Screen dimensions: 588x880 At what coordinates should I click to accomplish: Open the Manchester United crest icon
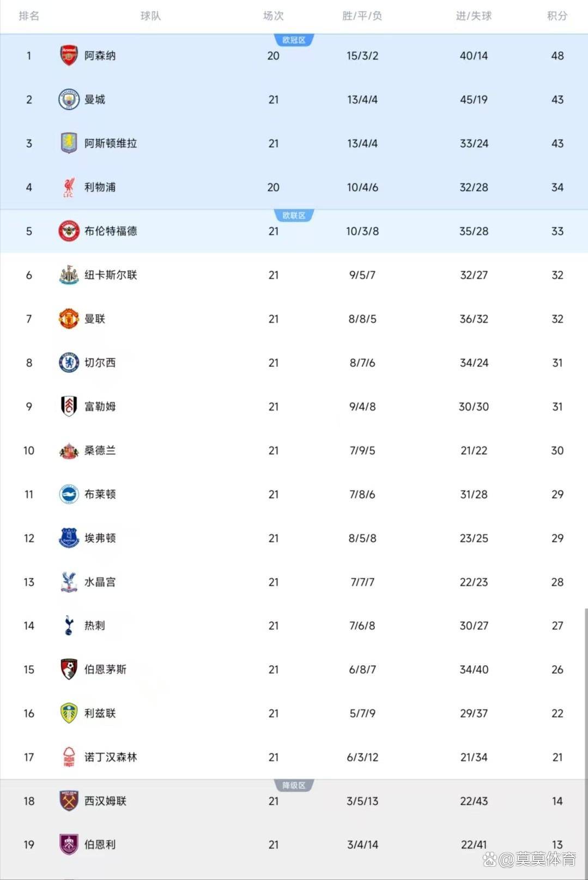(x=69, y=319)
